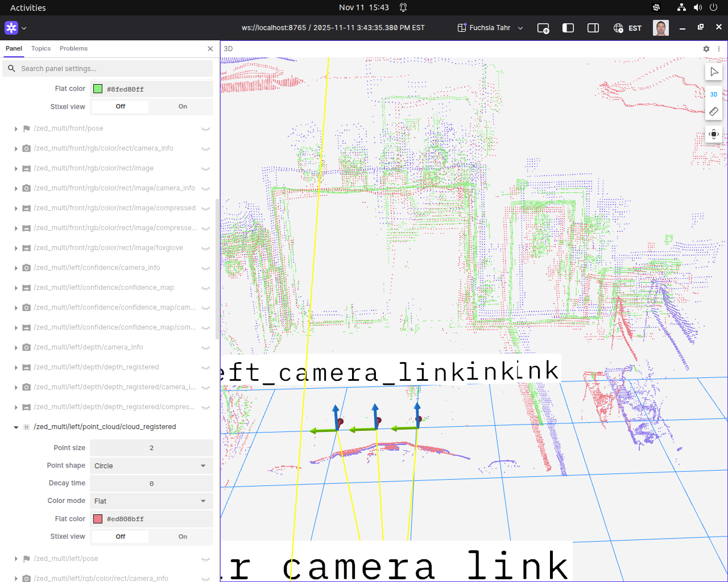Open the 3D panel settings gear
The image size is (728, 582).
706,49
